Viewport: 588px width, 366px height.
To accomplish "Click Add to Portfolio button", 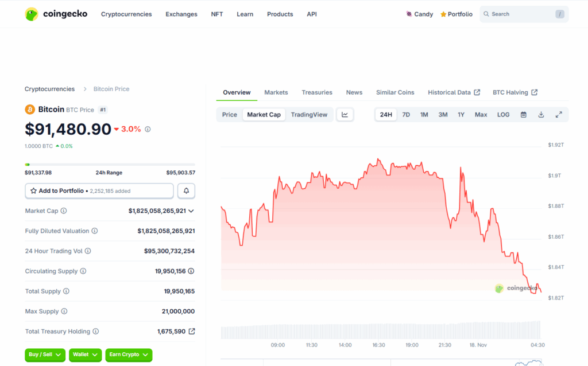I will 99,190.
